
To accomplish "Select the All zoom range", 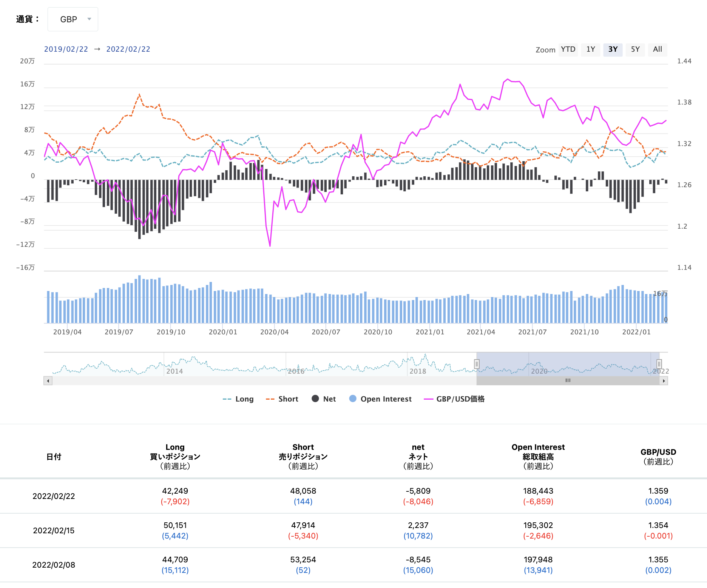I will (x=658, y=49).
